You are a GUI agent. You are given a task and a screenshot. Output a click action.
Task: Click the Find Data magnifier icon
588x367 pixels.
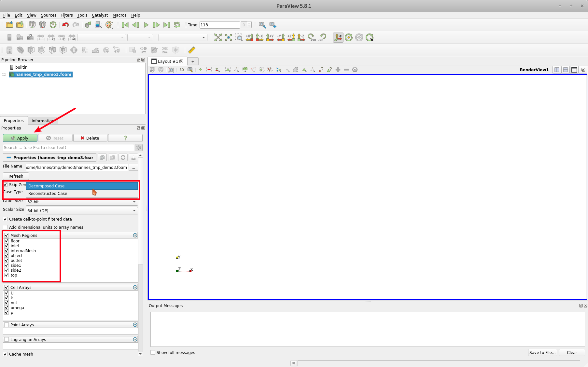(262, 25)
